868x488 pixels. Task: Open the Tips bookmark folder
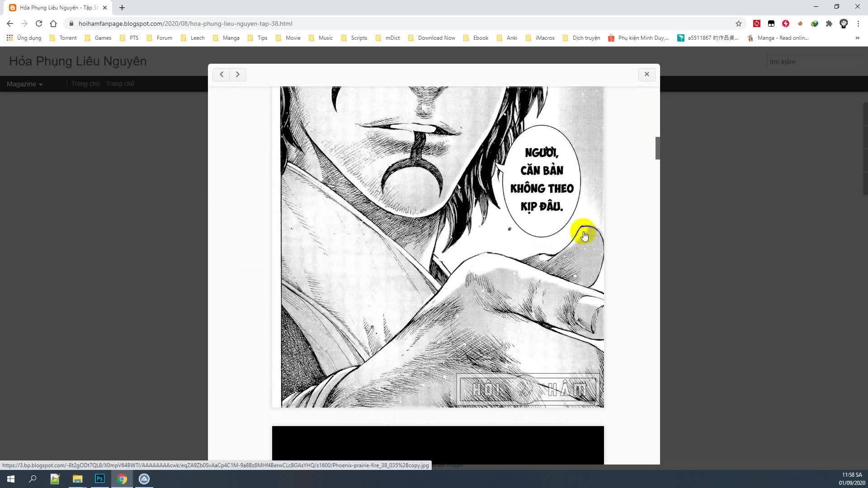258,38
